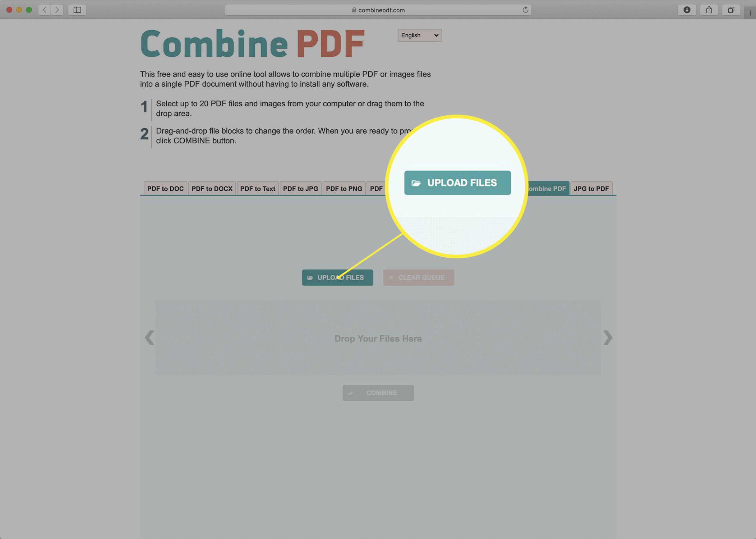Click the PDF to DOC tab

165,188
